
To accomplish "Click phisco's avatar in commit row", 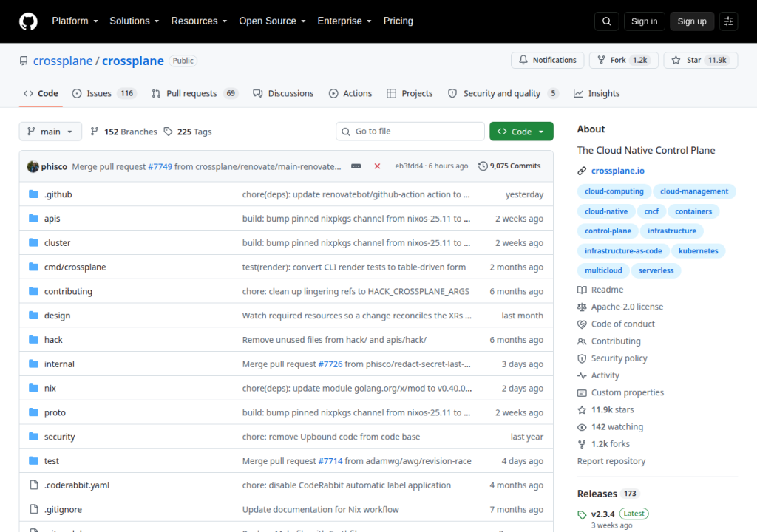I will pos(33,166).
